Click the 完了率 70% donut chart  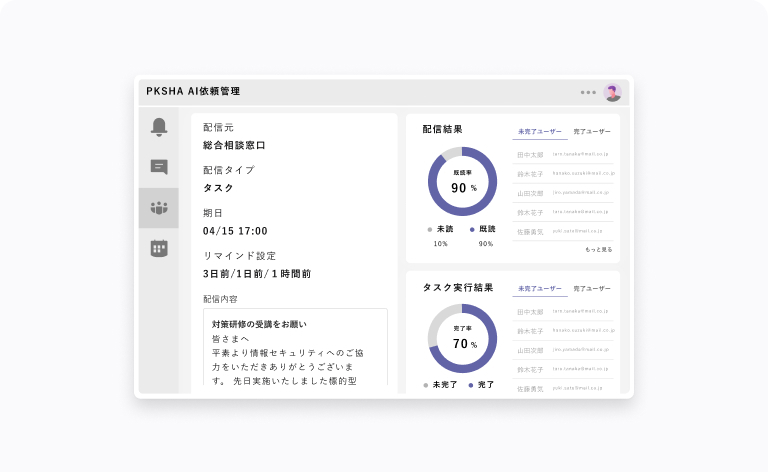click(x=462, y=338)
